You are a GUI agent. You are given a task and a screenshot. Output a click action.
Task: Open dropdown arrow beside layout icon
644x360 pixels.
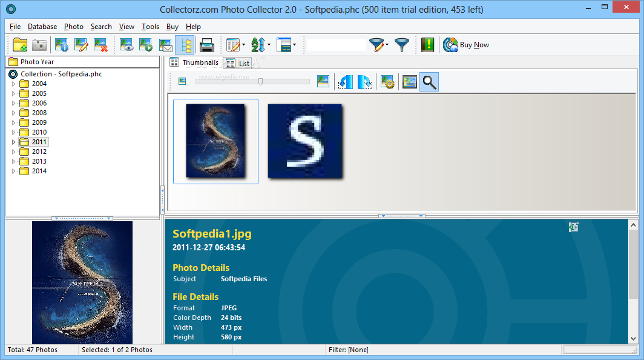[295, 45]
